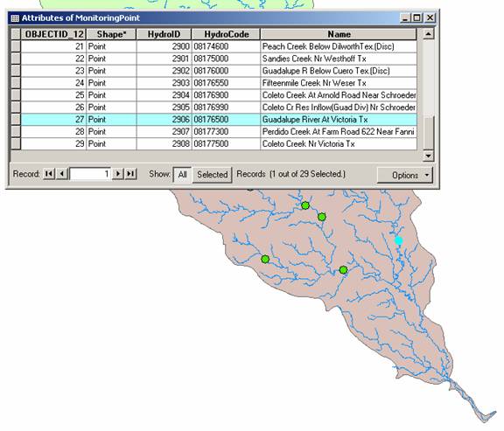Select row selector for Peach Creek record
Screen dimensions: 504x431
coord(16,46)
